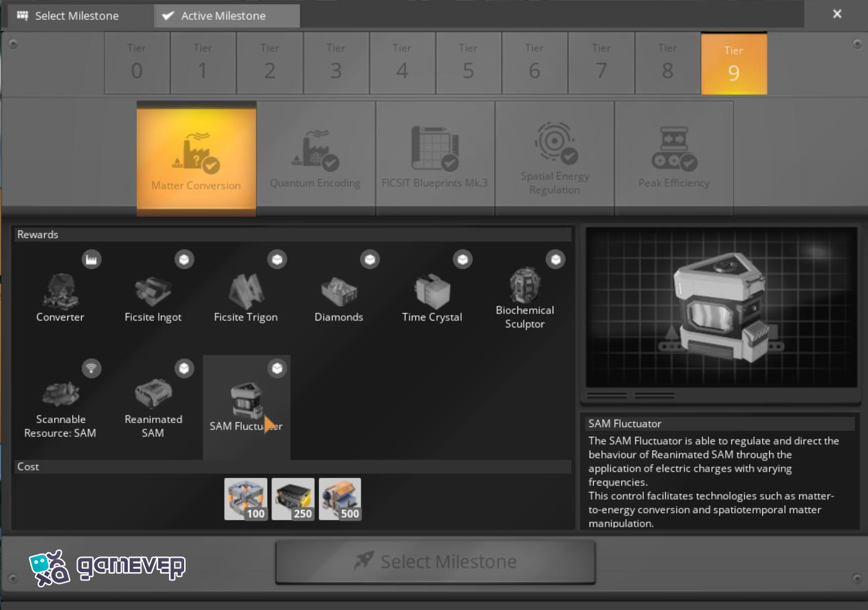
Task: Open the Active Milestone tab
Action: click(x=227, y=15)
